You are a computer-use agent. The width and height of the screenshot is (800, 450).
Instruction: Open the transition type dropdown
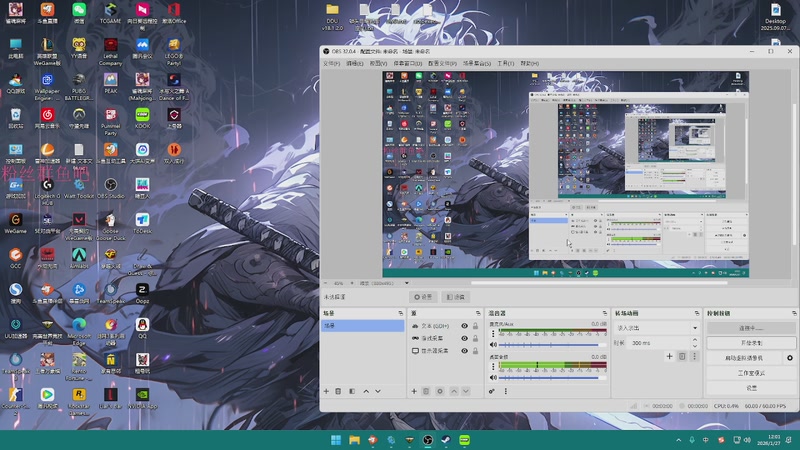pos(657,328)
